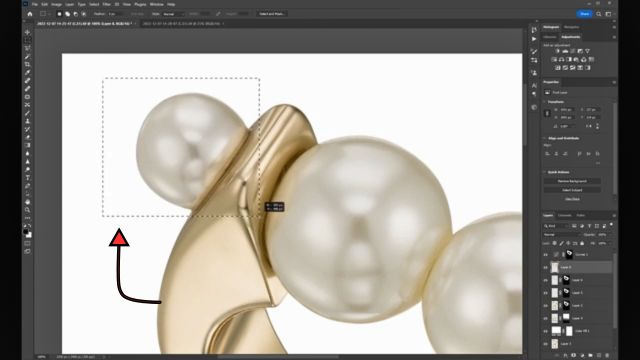Collapse the Transform section
Viewport: 640px width, 360px height.
(x=544, y=102)
